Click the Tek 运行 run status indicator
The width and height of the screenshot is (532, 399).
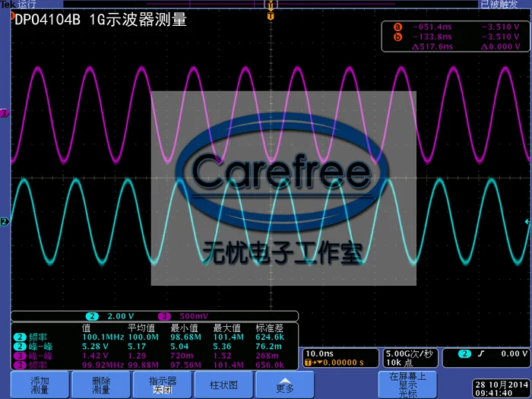[17, 4]
